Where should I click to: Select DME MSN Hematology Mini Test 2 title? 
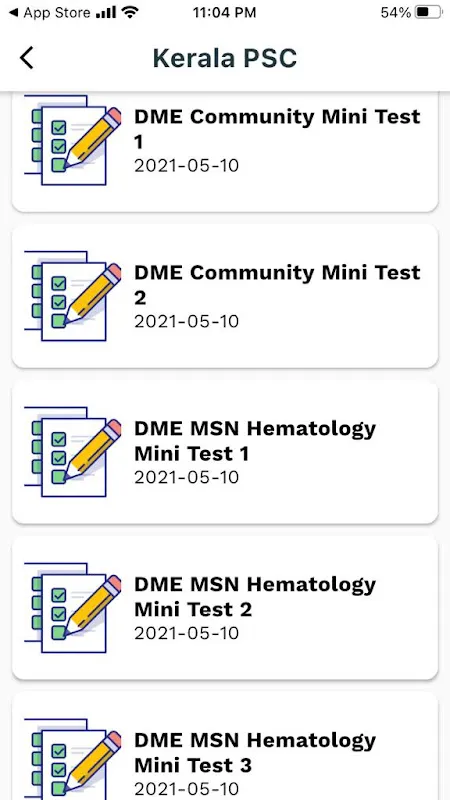pyautogui.click(x=255, y=596)
